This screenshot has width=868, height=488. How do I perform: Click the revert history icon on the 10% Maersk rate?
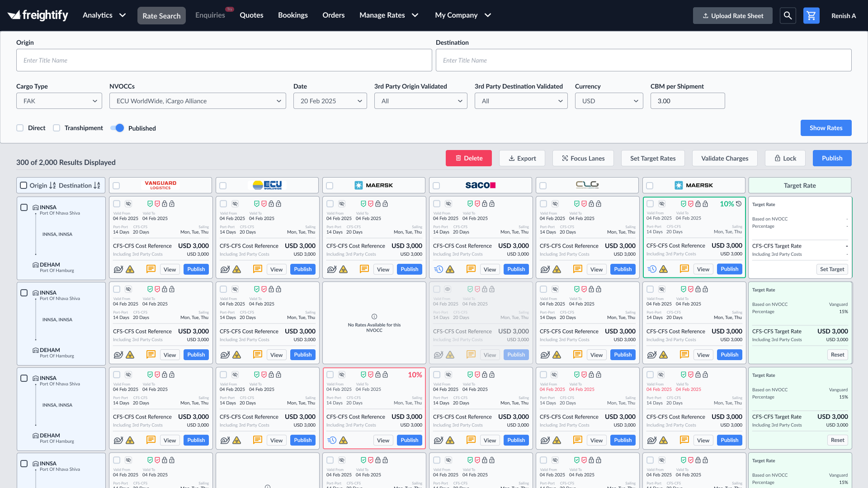(738, 204)
